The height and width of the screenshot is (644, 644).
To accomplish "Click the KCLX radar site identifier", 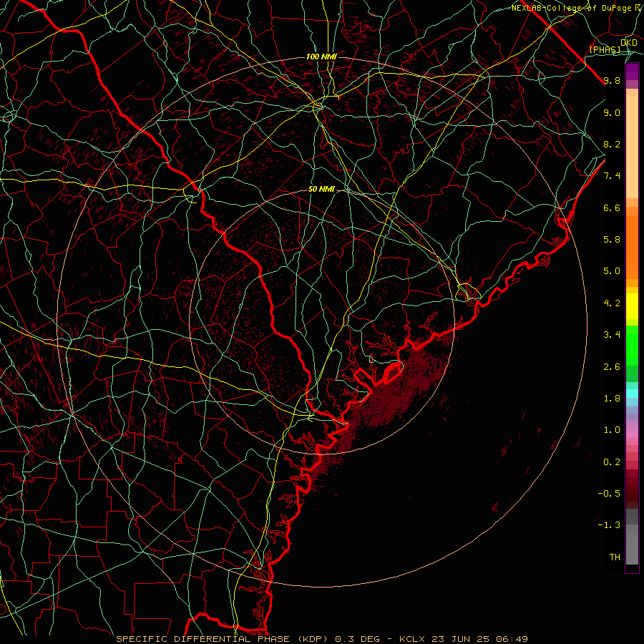I will (414, 639).
